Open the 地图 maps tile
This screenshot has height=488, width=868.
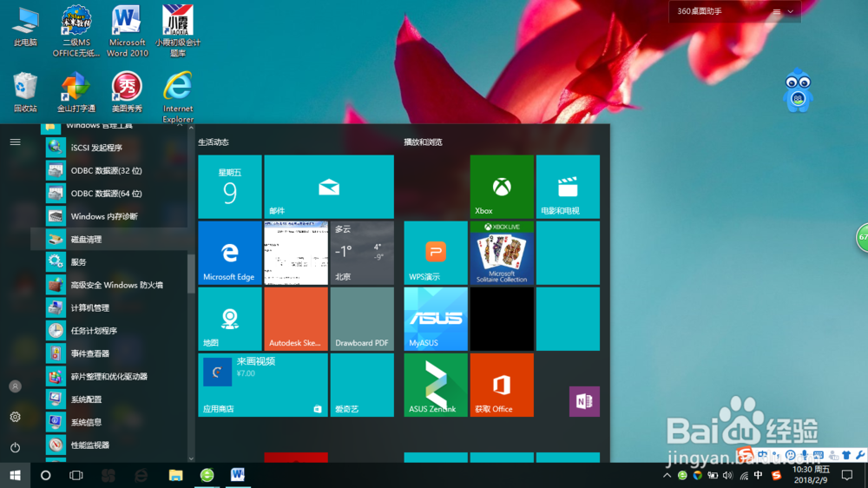click(x=230, y=319)
